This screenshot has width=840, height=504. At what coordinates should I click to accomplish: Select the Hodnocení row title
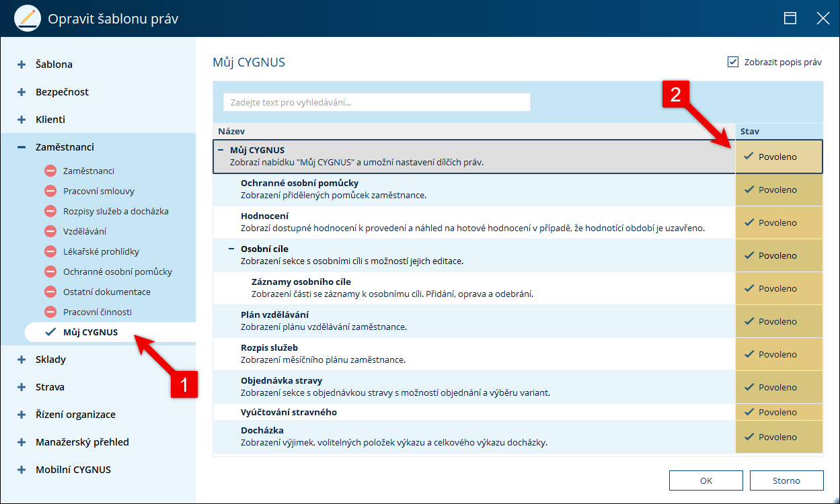coord(265,216)
